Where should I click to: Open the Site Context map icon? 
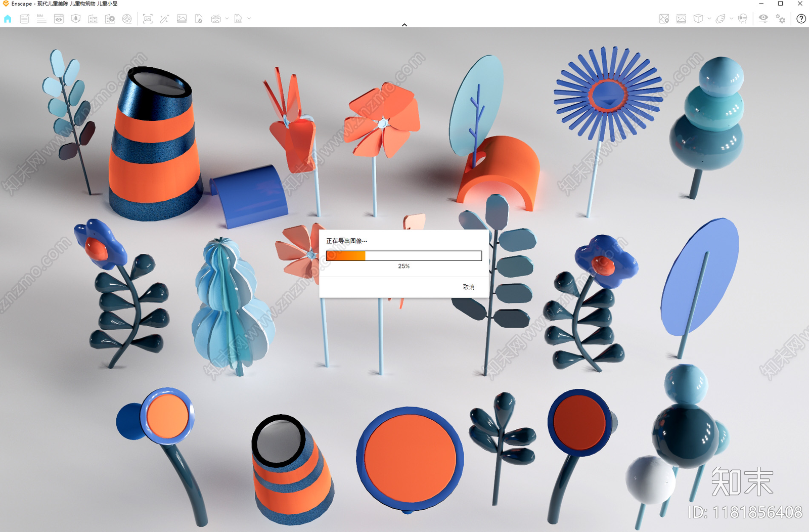point(76,19)
